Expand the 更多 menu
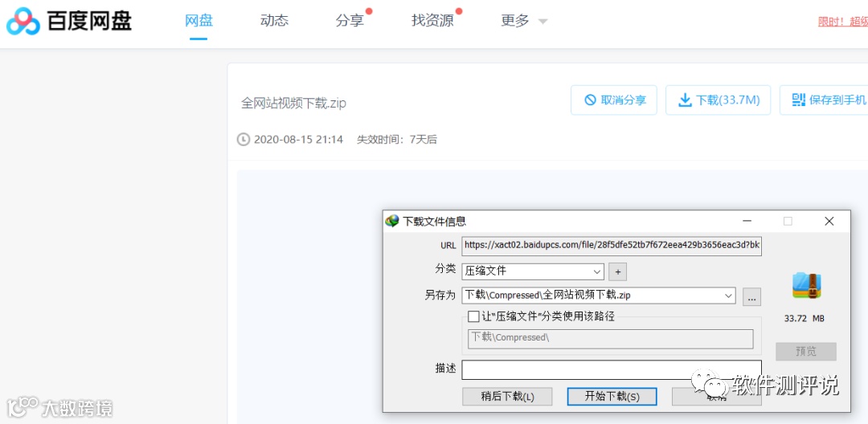This screenshot has width=868, height=424. pos(524,21)
